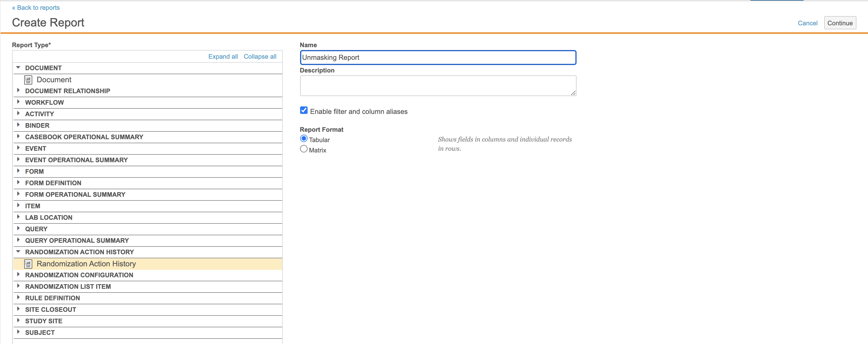Collapse the RANDOMIZATION ACTION HISTORY arrow
The width and height of the screenshot is (868, 344).
pos(18,252)
